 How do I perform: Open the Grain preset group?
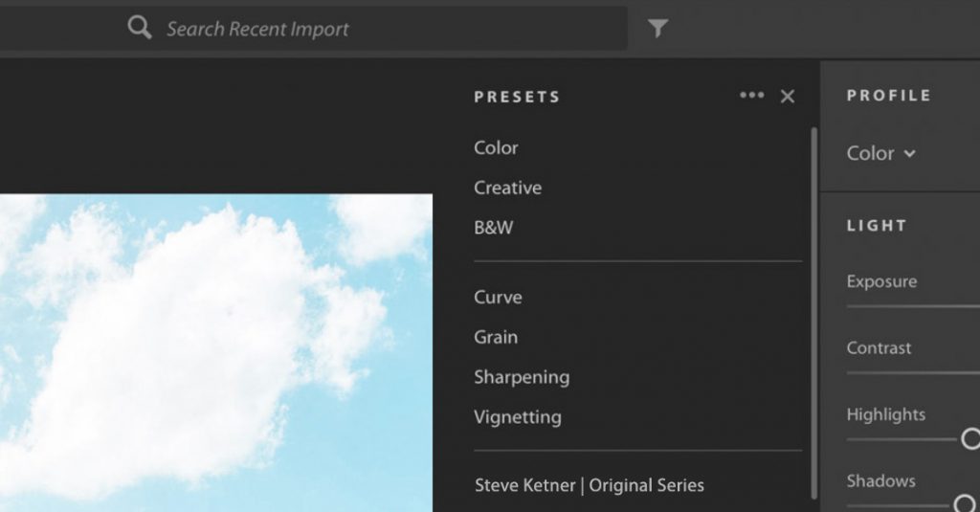tap(496, 338)
